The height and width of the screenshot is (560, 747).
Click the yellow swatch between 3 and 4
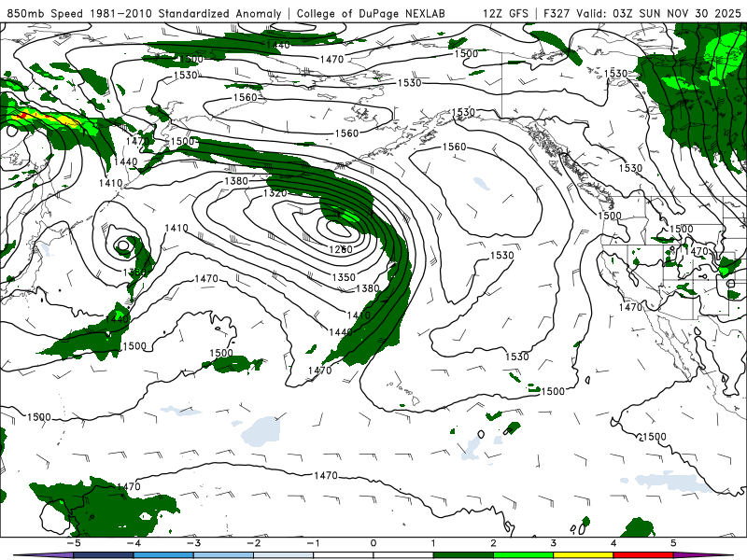pyautogui.click(x=583, y=555)
